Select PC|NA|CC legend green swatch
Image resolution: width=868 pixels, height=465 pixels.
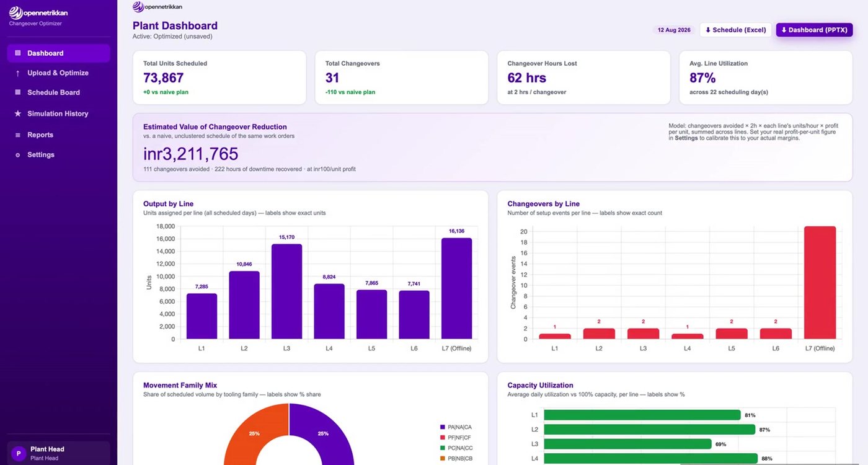pyautogui.click(x=442, y=448)
